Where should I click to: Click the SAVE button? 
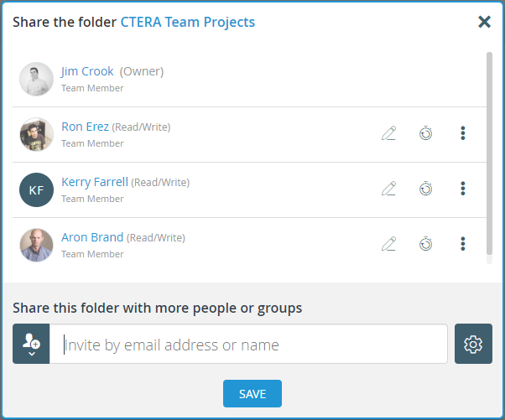click(252, 394)
